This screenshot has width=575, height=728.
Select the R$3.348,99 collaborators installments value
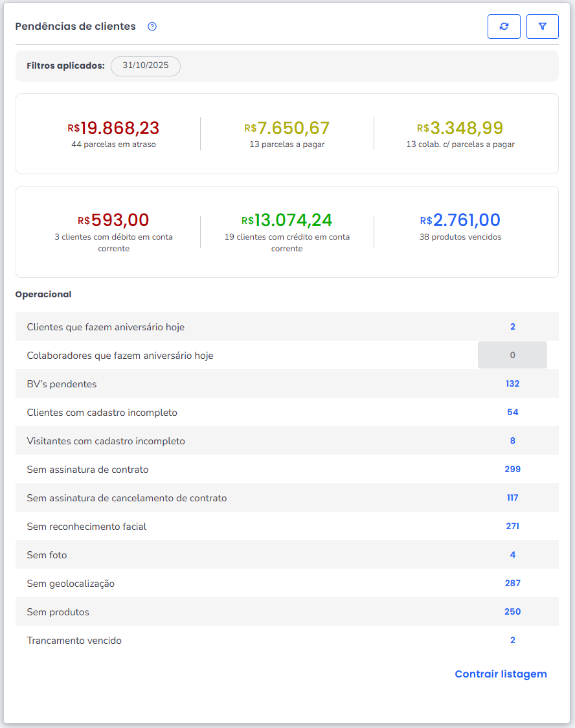point(460,128)
